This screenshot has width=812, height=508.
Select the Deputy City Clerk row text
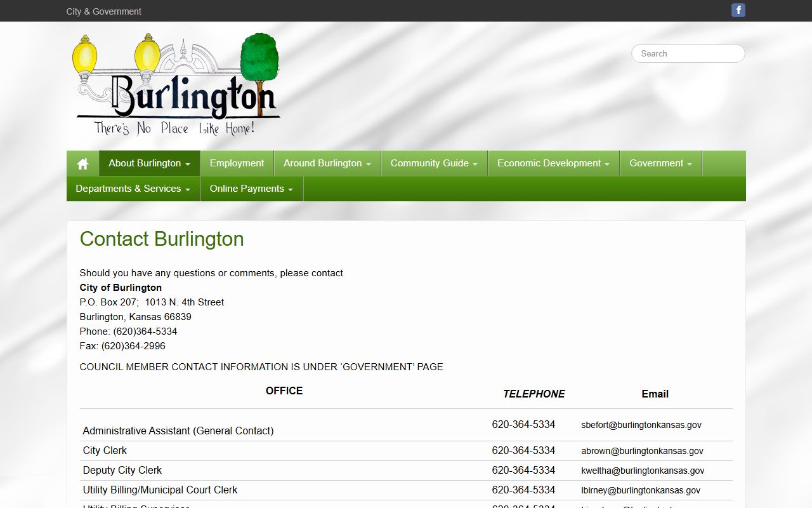(122, 470)
